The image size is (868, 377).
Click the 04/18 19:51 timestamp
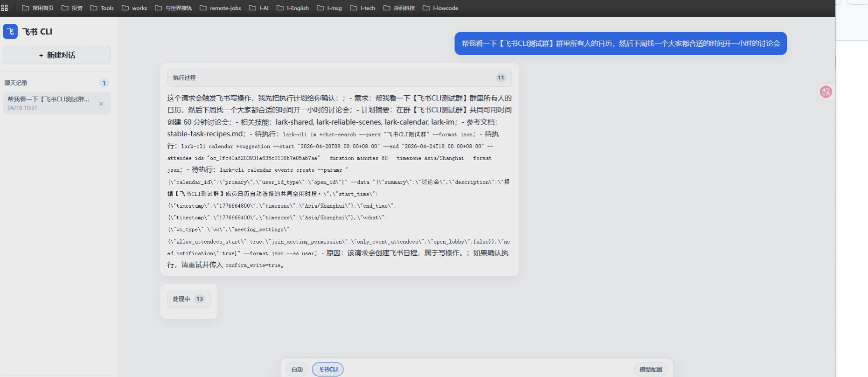point(22,108)
